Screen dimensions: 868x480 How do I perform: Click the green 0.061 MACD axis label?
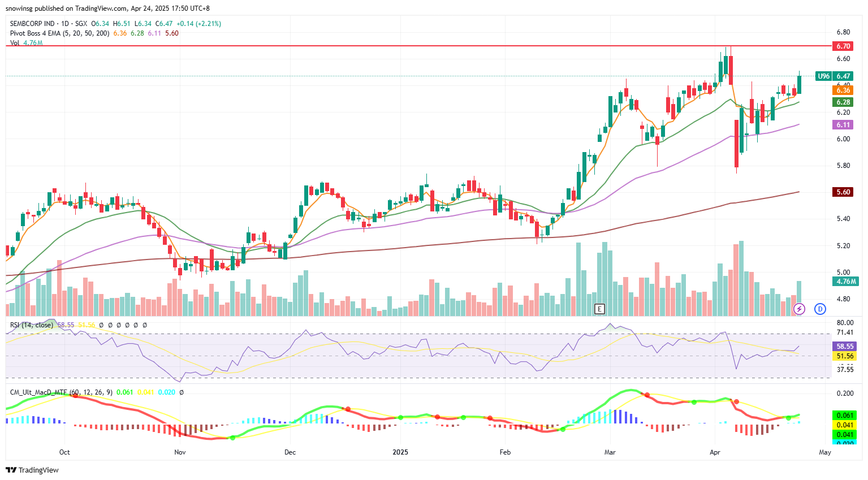pyautogui.click(x=845, y=416)
